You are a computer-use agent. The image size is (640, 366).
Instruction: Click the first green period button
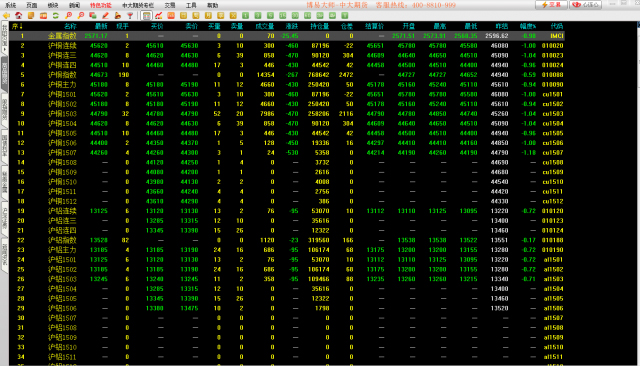click(245, 16)
